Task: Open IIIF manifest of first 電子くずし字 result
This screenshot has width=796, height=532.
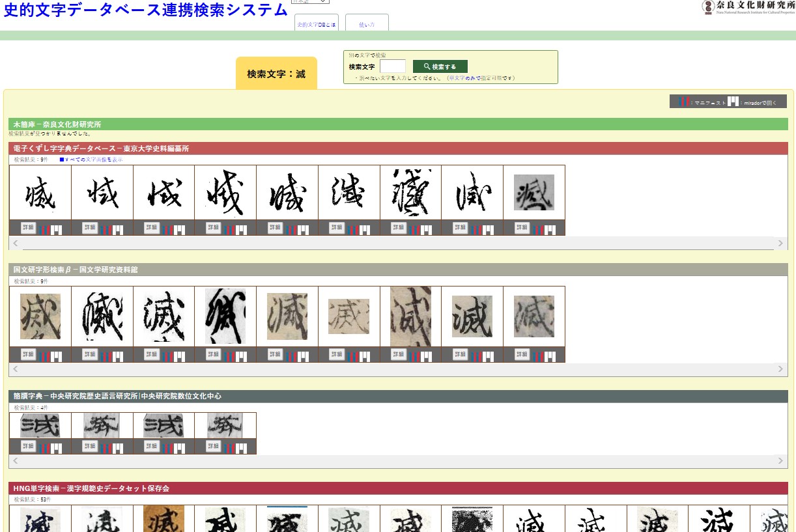Action: tap(45, 230)
